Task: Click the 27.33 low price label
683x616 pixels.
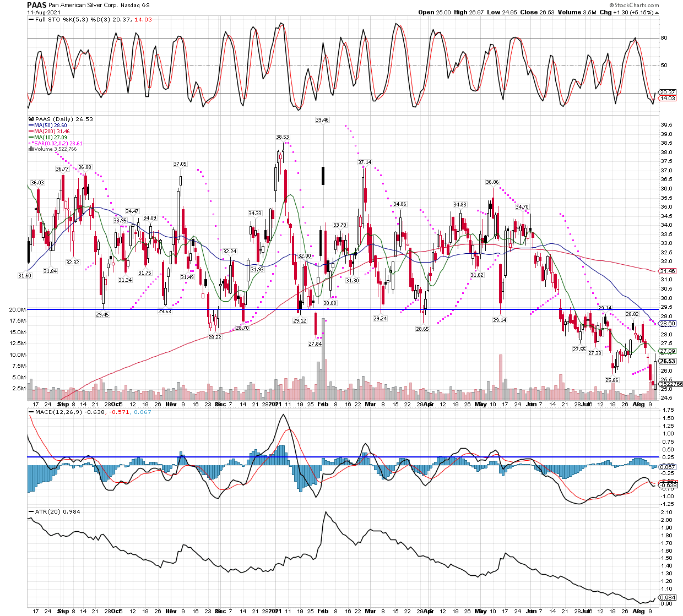Action: (595, 353)
